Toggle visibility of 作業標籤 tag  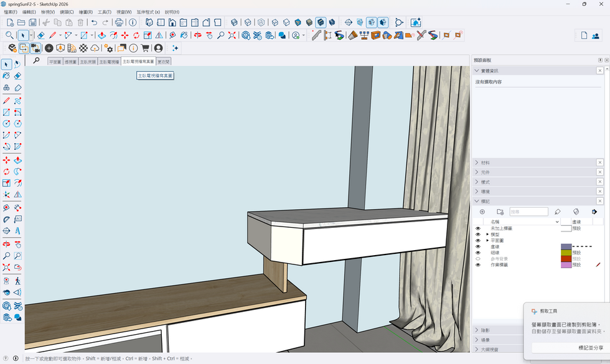click(x=478, y=264)
